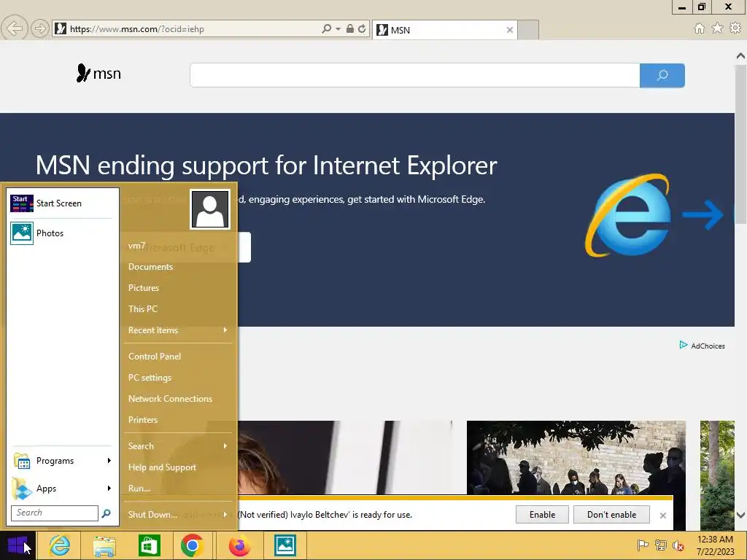Open the Photos app taskbar icon
This screenshot has width=747, height=560.
[285, 545]
